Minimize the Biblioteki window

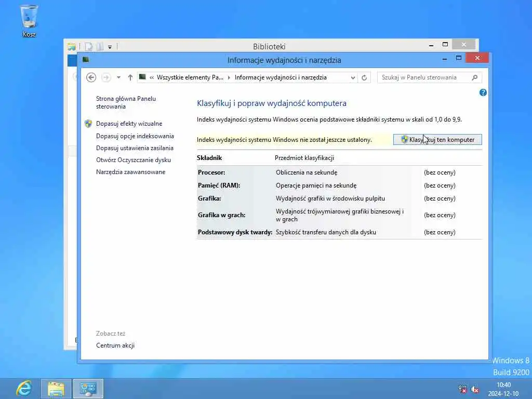[431, 45]
